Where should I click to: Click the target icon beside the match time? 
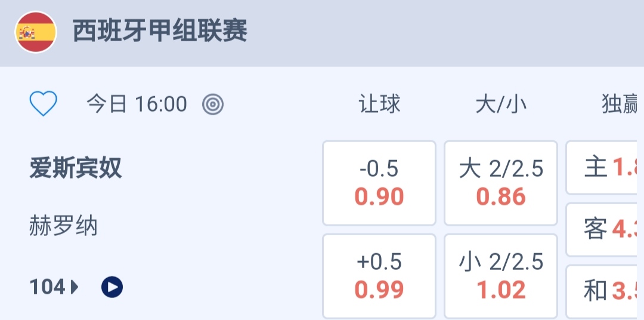pyautogui.click(x=213, y=104)
